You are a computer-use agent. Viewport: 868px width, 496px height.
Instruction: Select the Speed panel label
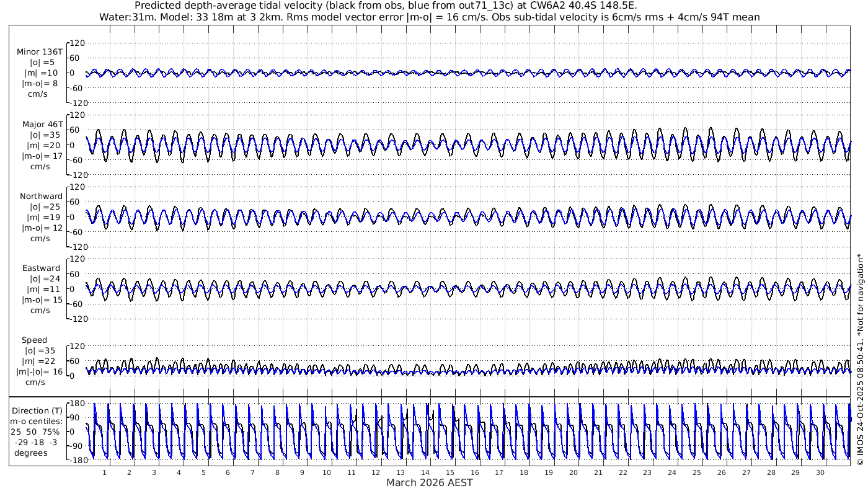pos(34,340)
